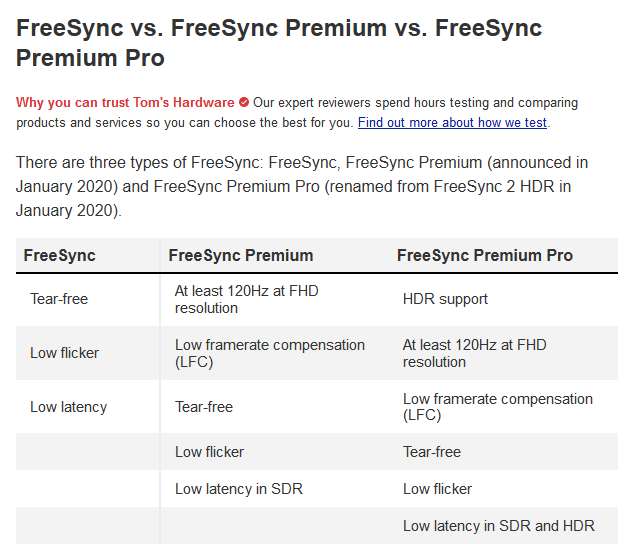Click the article title heading
This screenshot has width=635, height=560.
(279, 43)
